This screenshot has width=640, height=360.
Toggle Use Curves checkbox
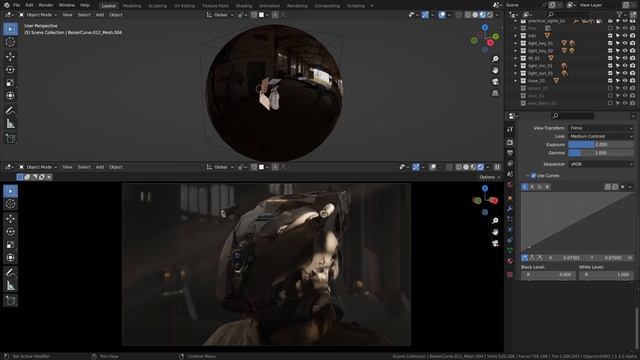[533, 176]
